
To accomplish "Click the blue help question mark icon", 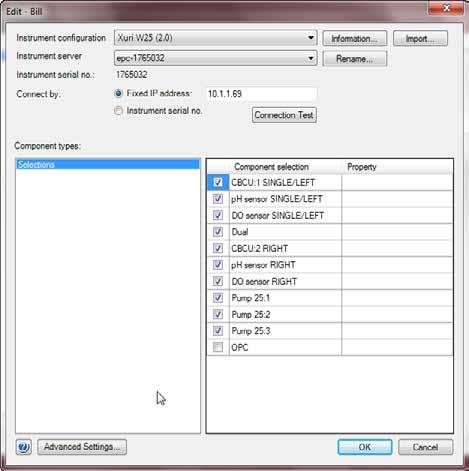I will pos(24,447).
